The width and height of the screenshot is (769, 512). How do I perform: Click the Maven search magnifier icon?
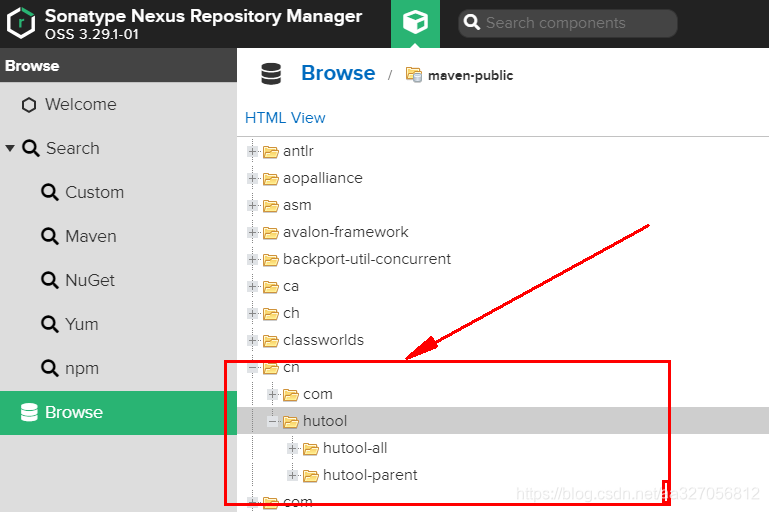(x=50, y=236)
